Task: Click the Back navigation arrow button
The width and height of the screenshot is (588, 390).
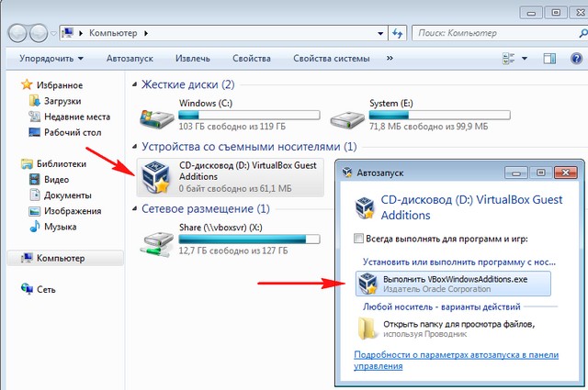Action: (17, 33)
